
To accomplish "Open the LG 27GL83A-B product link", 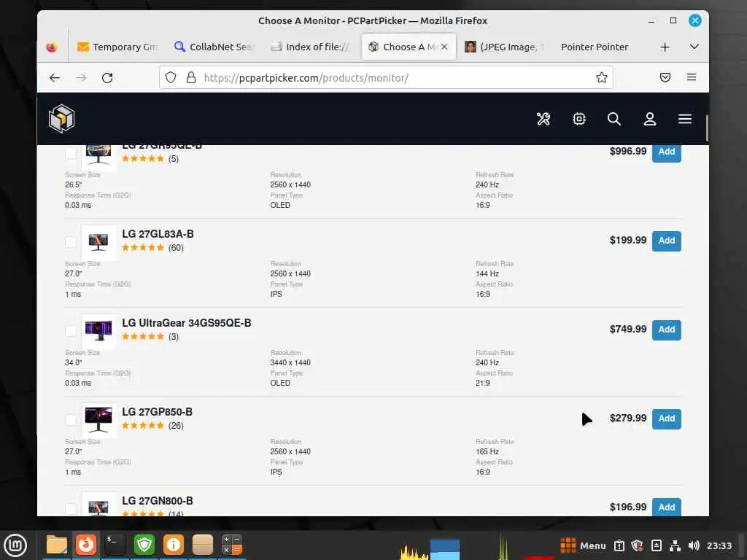I will pos(158,234).
